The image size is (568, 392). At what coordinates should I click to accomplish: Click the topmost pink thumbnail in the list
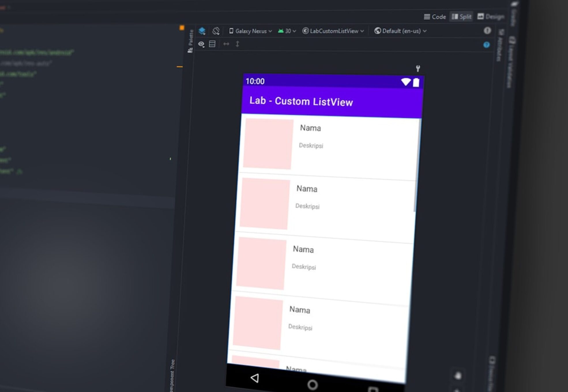[x=268, y=144]
